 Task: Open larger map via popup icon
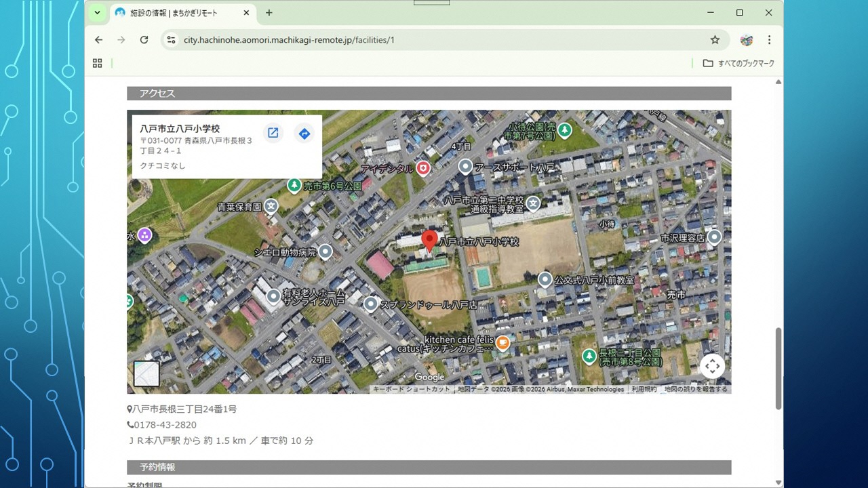(x=273, y=133)
